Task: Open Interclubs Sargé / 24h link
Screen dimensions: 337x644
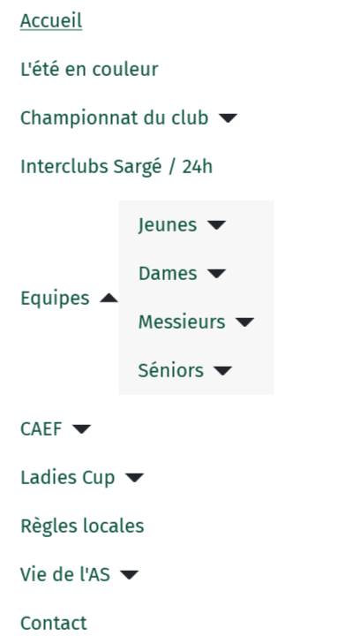Action: coord(116,167)
